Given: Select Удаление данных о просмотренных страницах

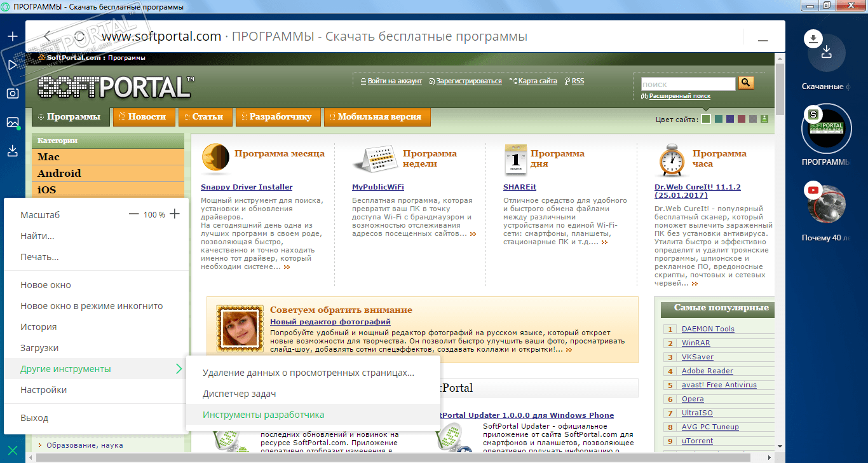Looking at the screenshot, I should [x=313, y=373].
